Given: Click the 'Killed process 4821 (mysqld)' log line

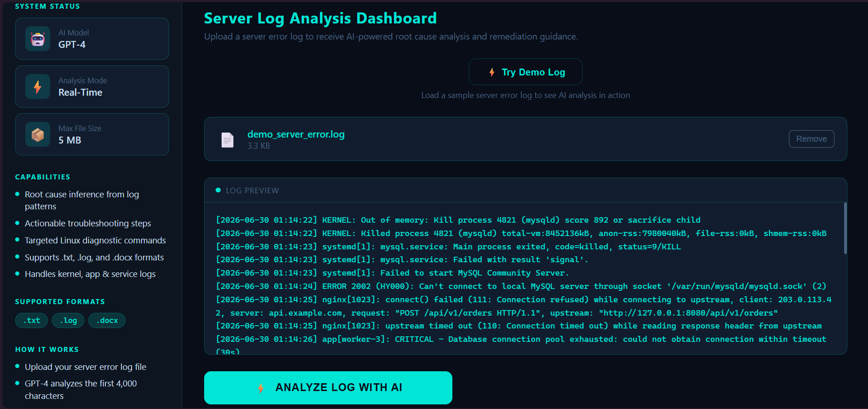Looking at the screenshot, I should coord(521,234).
